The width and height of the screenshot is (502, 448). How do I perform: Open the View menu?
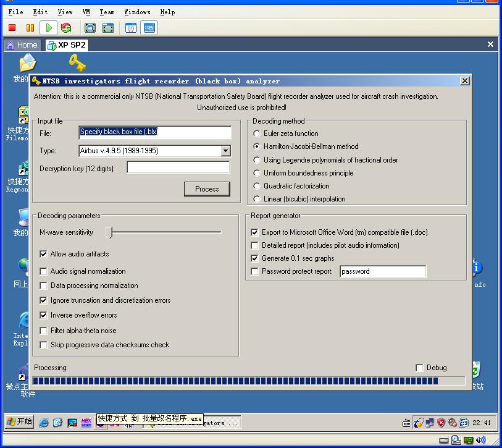pyautogui.click(x=65, y=12)
